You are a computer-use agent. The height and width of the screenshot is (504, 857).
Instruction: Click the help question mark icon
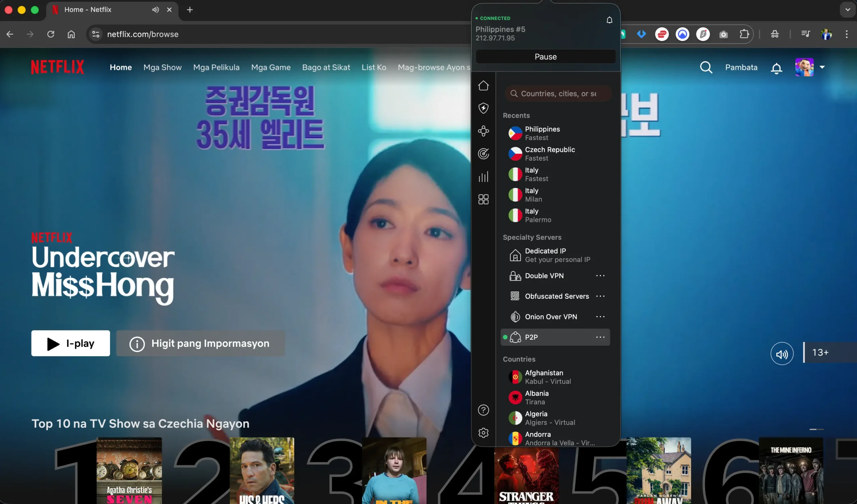[x=483, y=410]
